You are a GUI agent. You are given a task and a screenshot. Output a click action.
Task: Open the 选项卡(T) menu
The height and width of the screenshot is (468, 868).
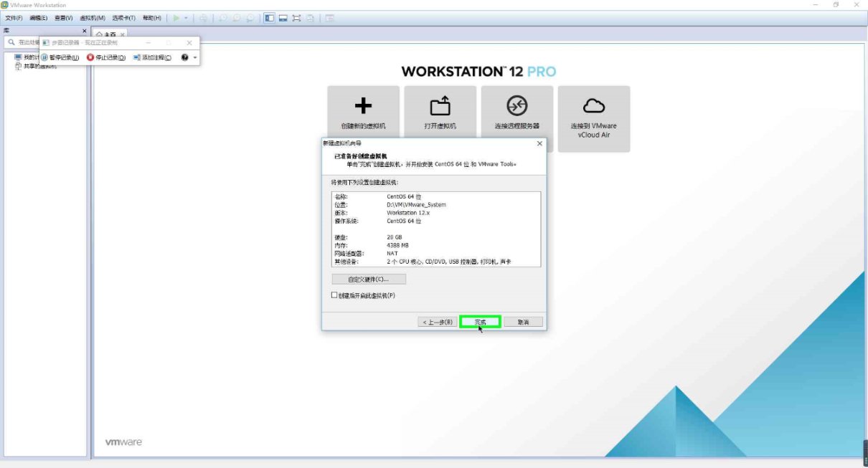tap(123, 17)
